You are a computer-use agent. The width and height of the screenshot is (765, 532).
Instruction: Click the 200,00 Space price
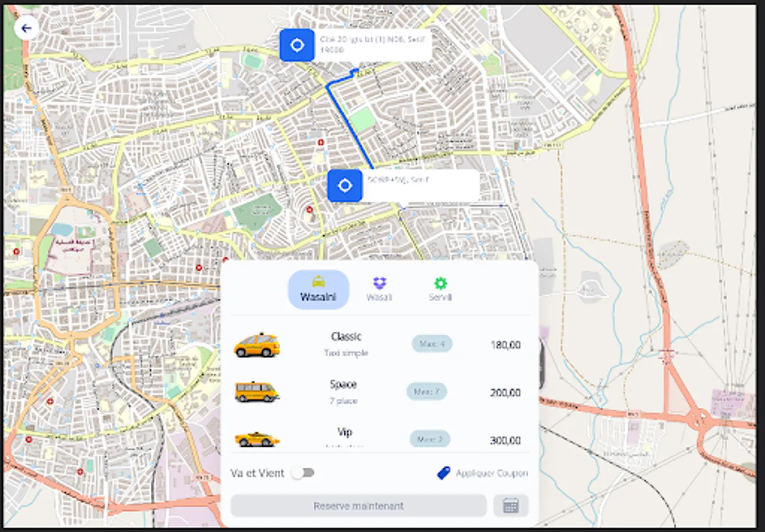pos(505,392)
